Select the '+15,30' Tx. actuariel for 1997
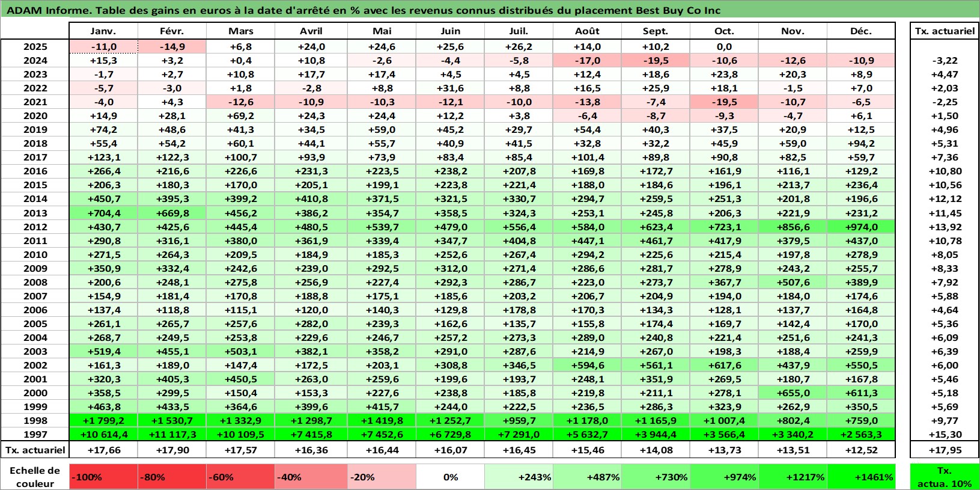980x490 pixels. click(x=945, y=434)
